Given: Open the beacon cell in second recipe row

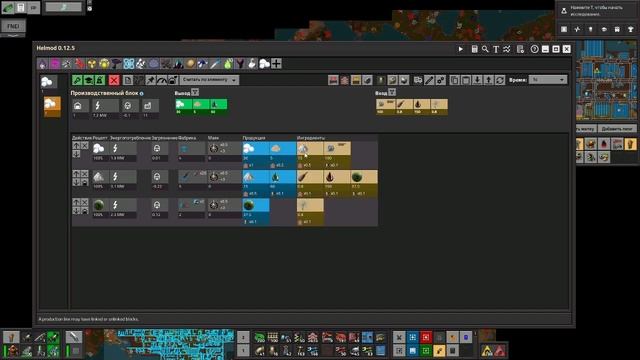Looking at the screenshot, I should pos(224,177).
